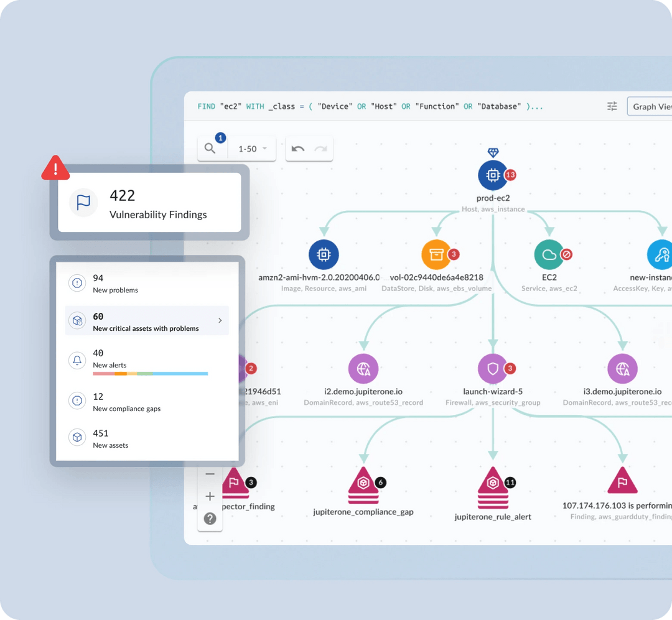Select the jupiterone_compliance_gap finding node

(364, 486)
